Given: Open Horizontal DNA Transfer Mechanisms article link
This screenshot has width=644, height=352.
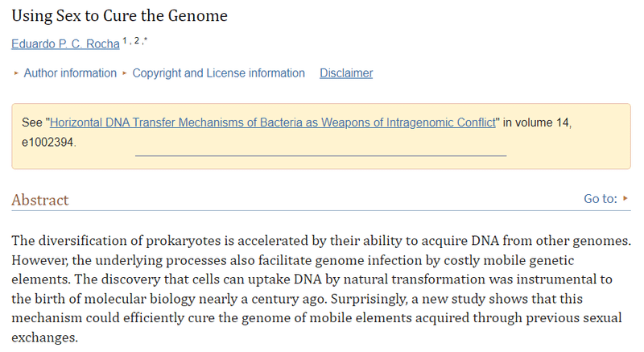Looking at the screenshot, I should click(x=273, y=122).
